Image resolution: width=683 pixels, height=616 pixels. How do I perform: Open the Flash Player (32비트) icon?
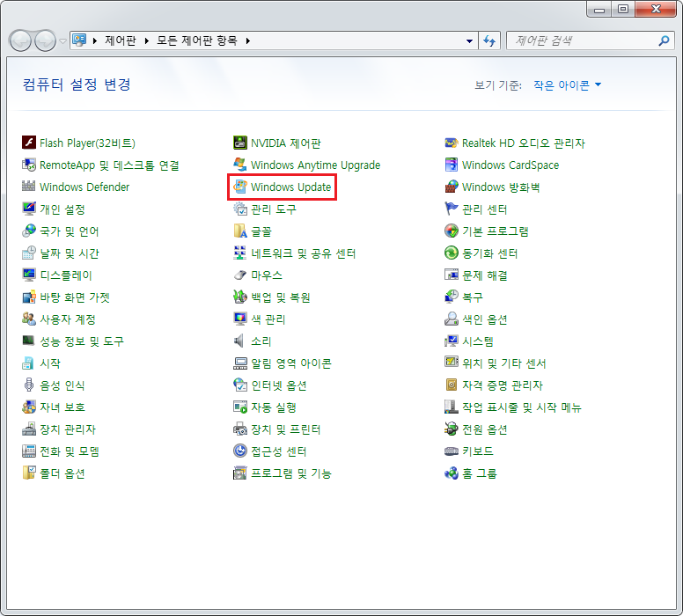coord(29,143)
